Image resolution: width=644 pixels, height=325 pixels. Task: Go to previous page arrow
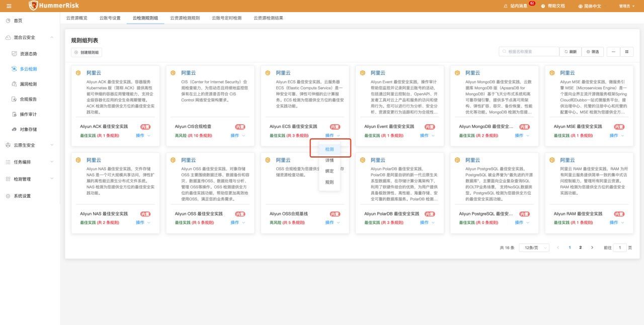click(x=558, y=248)
